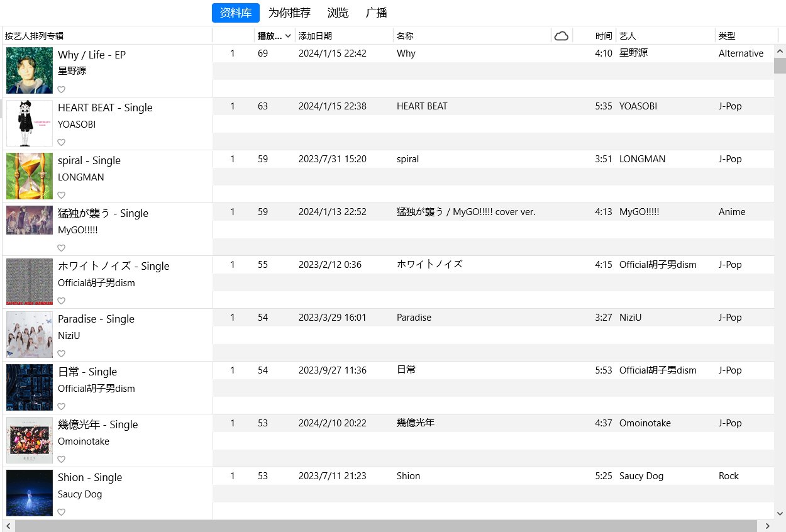Click album artist Saucy Dog under Shion
This screenshot has width=786, height=532.
(x=80, y=494)
